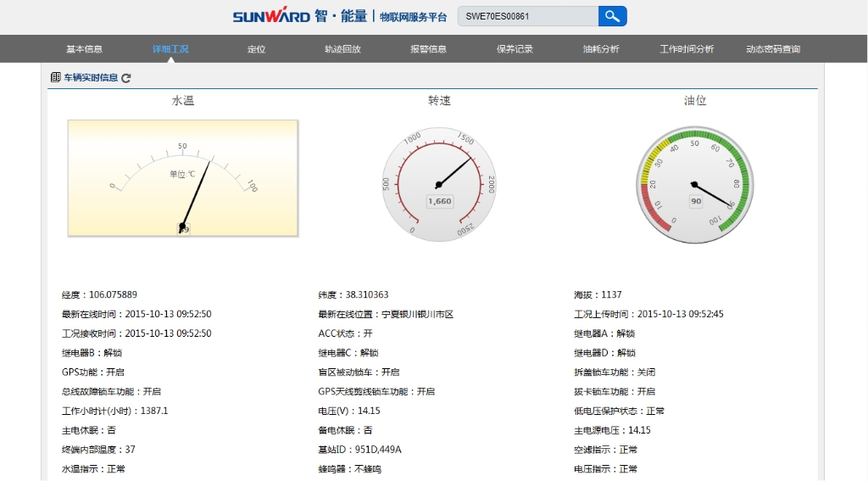Click the book icon before 车辆实时信息
Screen dimensions: 868x487
pos(56,77)
